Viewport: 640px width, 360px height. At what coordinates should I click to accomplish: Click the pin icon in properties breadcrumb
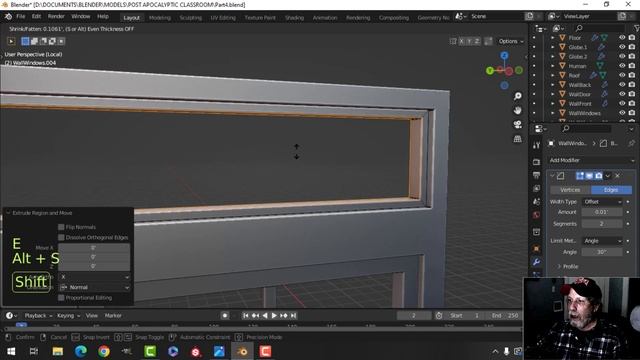[x=631, y=143]
